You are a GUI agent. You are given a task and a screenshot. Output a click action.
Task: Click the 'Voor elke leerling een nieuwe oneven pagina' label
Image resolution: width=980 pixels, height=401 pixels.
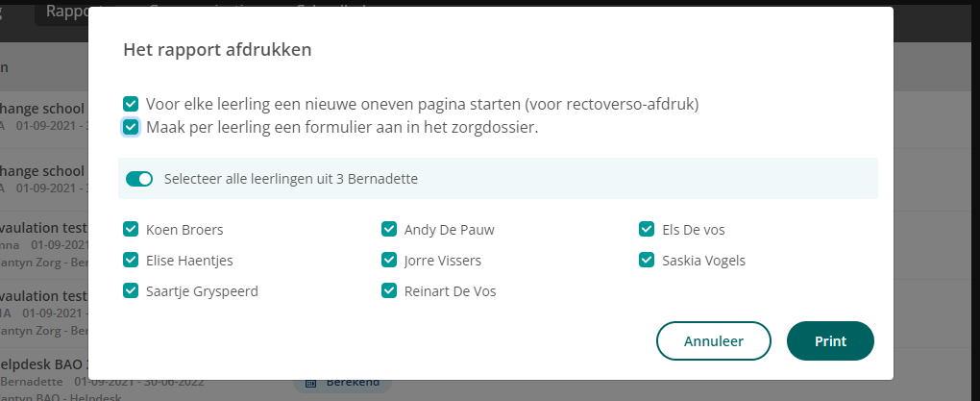pos(422,104)
